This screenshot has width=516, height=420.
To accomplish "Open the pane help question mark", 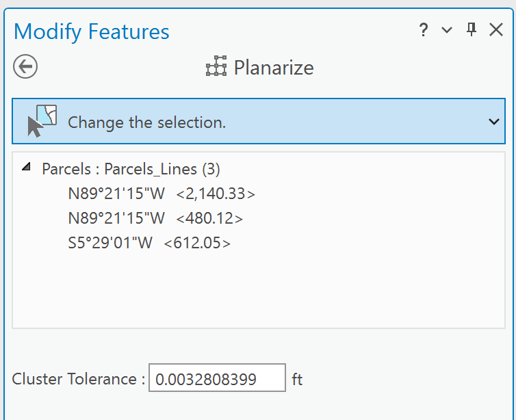I will (x=424, y=30).
